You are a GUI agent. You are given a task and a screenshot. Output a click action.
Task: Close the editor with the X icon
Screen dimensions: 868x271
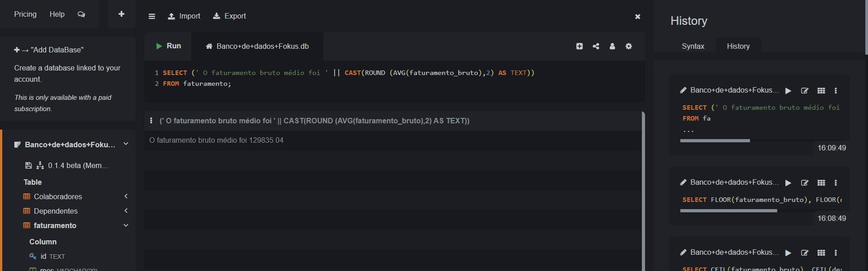pos(638,17)
